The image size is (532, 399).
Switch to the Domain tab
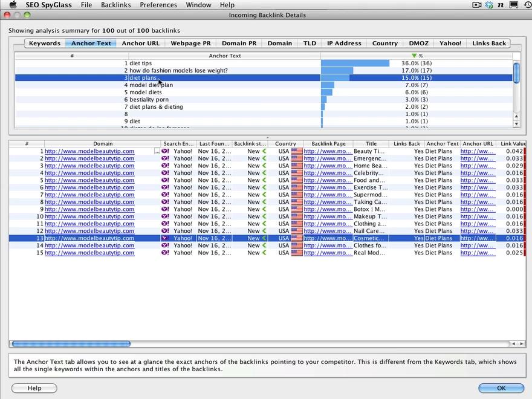tap(279, 43)
